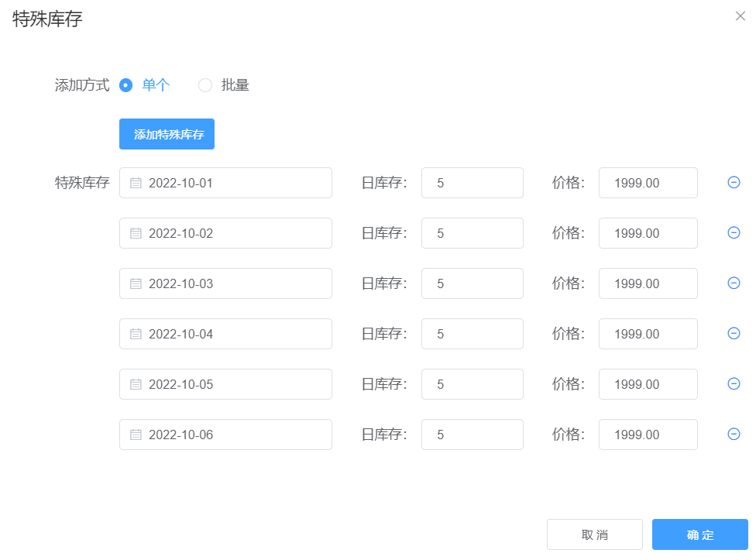Click calendar icon in 2022-10-05 date field
The image size is (756, 560).
tap(136, 385)
